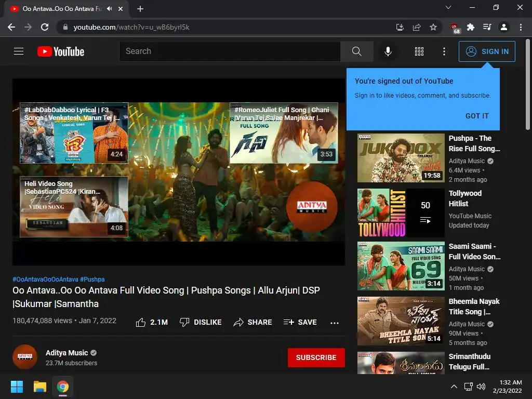The height and width of the screenshot is (399, 532).
Task: Open Chrome three-dot menu
Action: [x=521, y=27]
